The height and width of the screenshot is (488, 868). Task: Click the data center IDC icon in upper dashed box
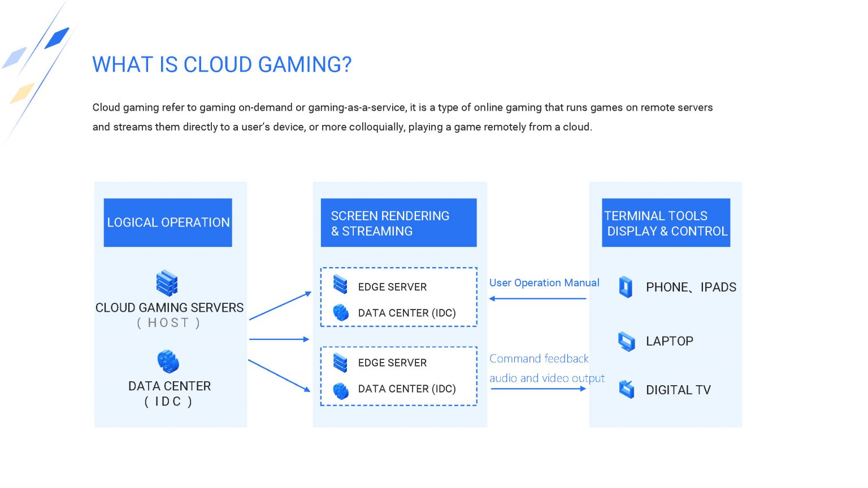point(340,312)
